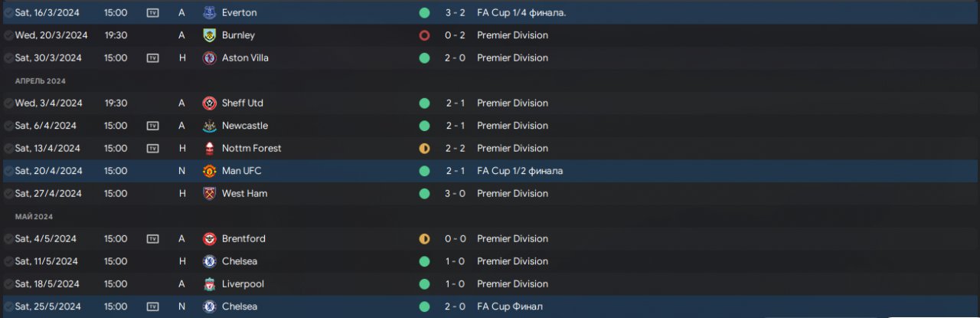The image size is (980, 318).
Task: Toggle the checkmark beside Sat, 16/3/2024
Action: 8,13
